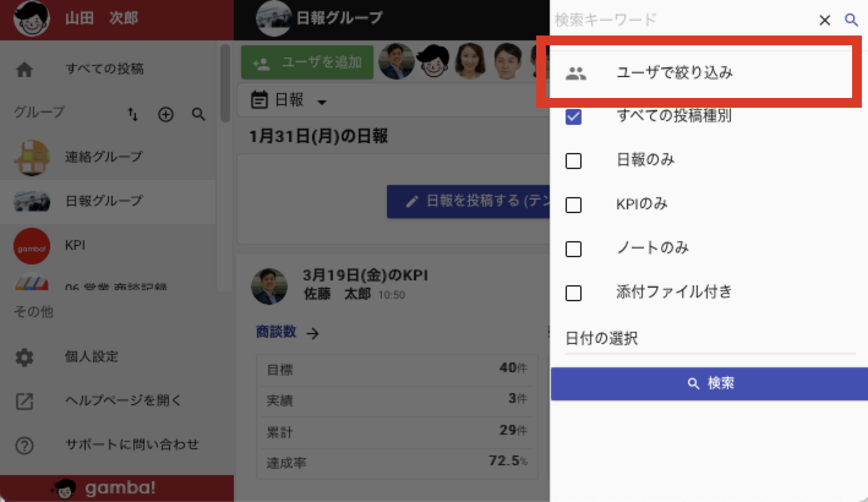Screen dimensions: 868x502
Task: Select the KPI group item
Action: point(108,245)
